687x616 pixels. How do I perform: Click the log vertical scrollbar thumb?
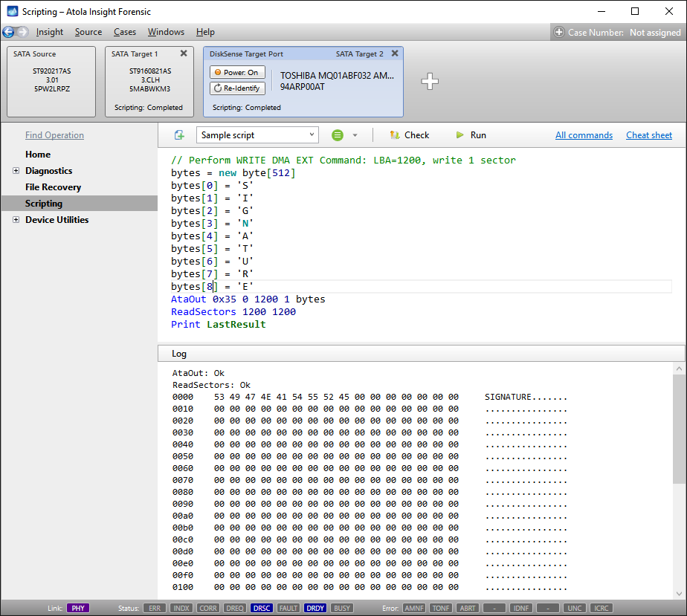click(x=679, y=429)
